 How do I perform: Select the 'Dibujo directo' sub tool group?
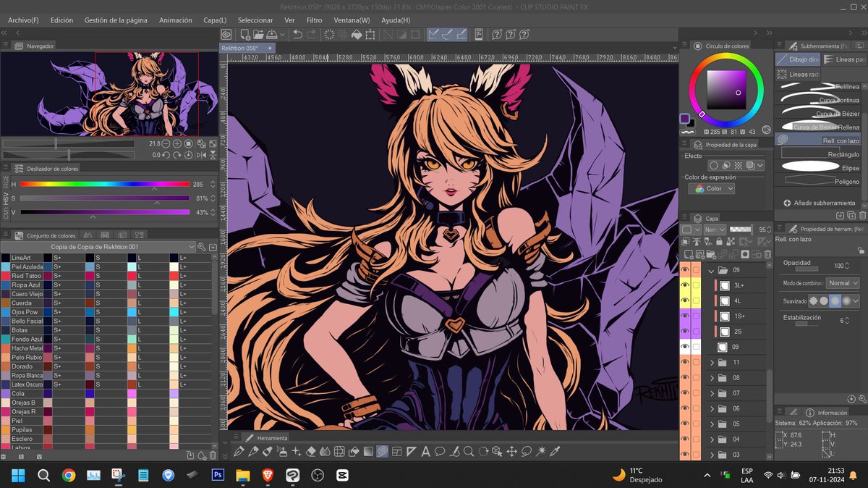point(797,59)
